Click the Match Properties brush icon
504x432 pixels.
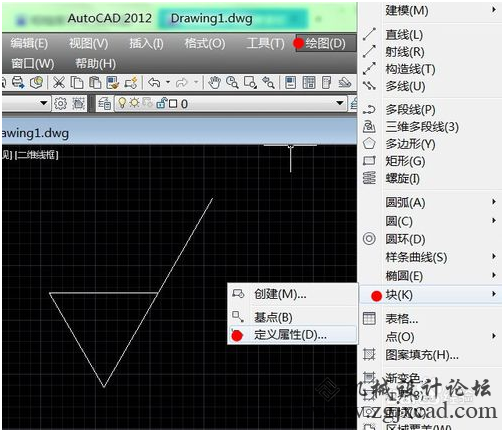pyautogui.click(x=113, y=82)
